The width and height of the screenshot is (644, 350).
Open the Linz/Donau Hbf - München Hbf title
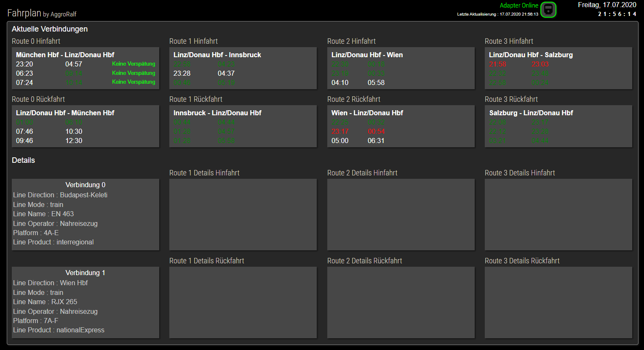pos(65,113)
